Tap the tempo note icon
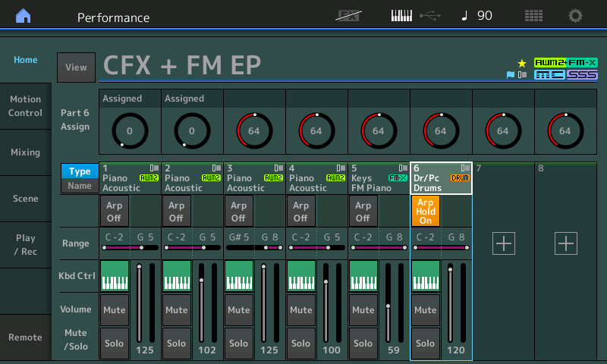Screen dimensions: 607x364 point(465,16)
